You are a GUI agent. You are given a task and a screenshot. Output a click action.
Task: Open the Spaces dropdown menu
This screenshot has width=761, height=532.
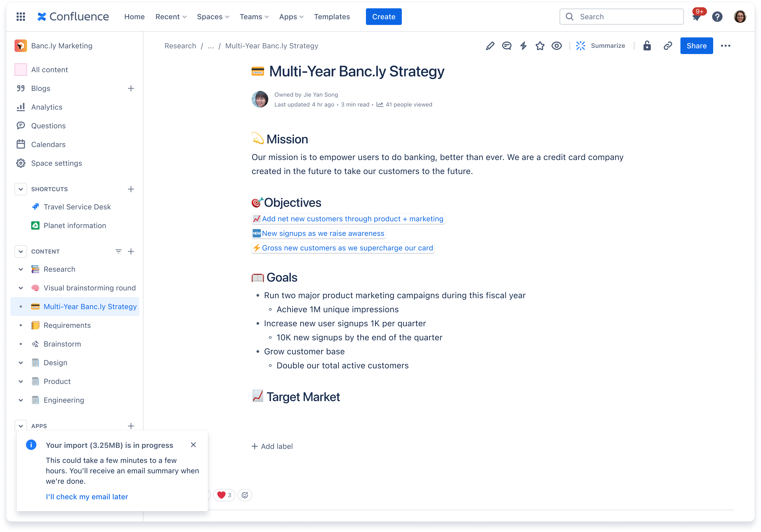pos(213,17)
